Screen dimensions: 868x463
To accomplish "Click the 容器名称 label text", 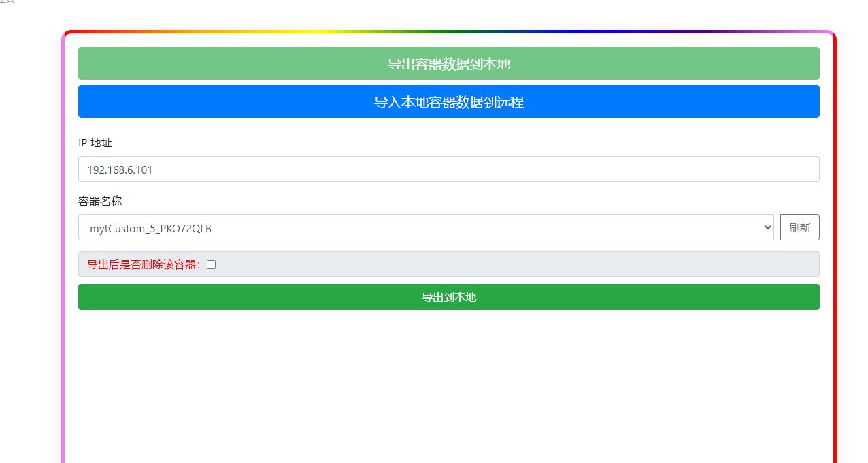I will coord(100,201).
